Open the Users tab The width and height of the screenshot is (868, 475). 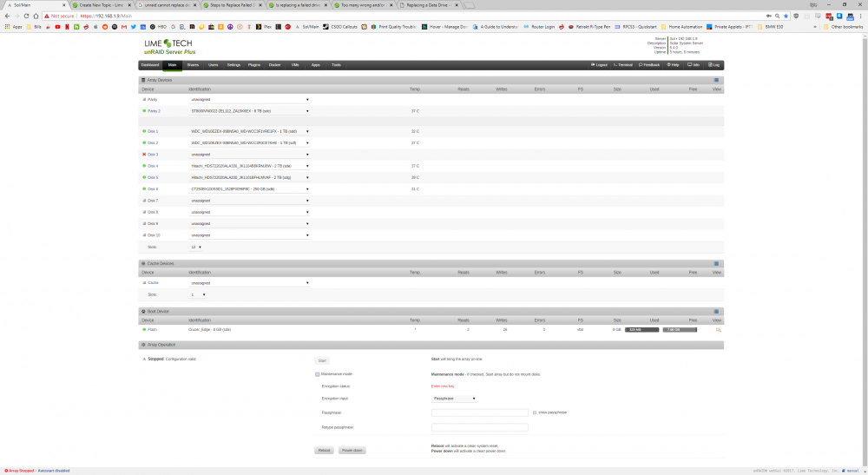tap(214, 65)
